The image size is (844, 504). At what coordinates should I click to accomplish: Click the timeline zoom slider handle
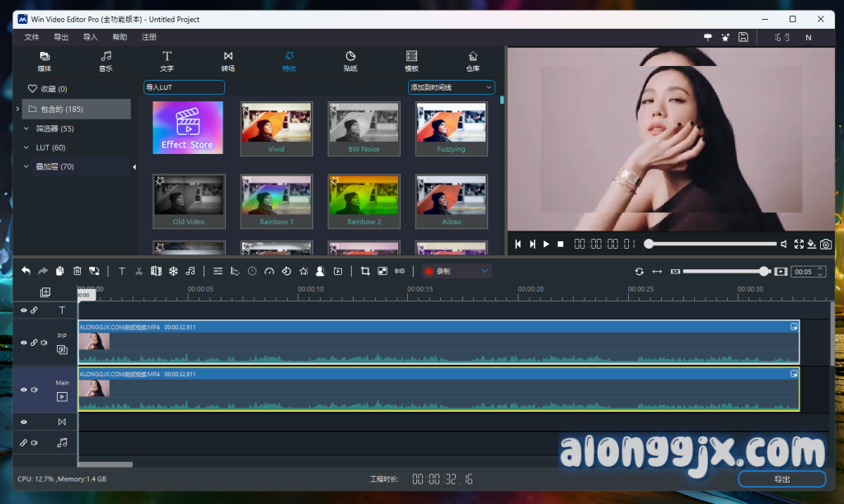pos(764,271)
